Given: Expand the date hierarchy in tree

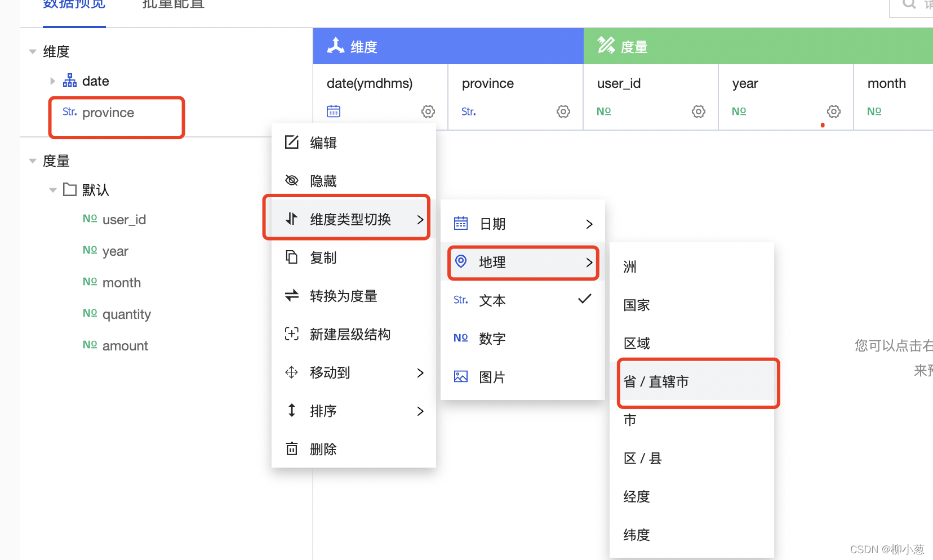Looking at the screenshot, I should [52, 81].
